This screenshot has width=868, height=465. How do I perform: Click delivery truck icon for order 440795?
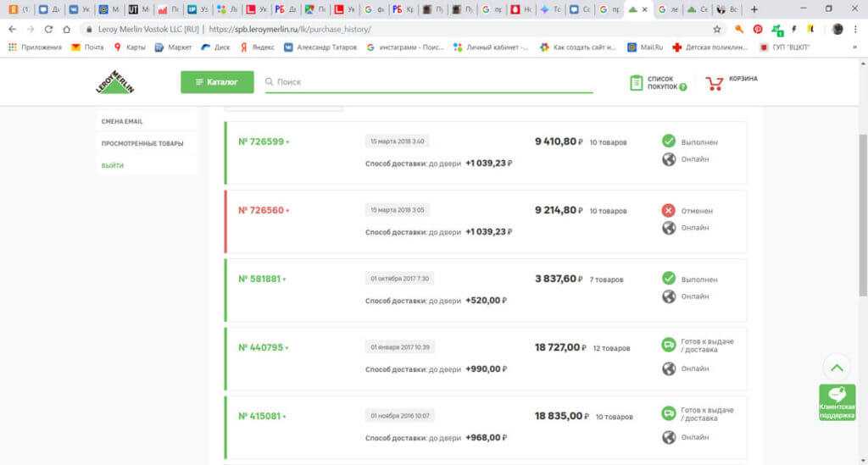669,345
